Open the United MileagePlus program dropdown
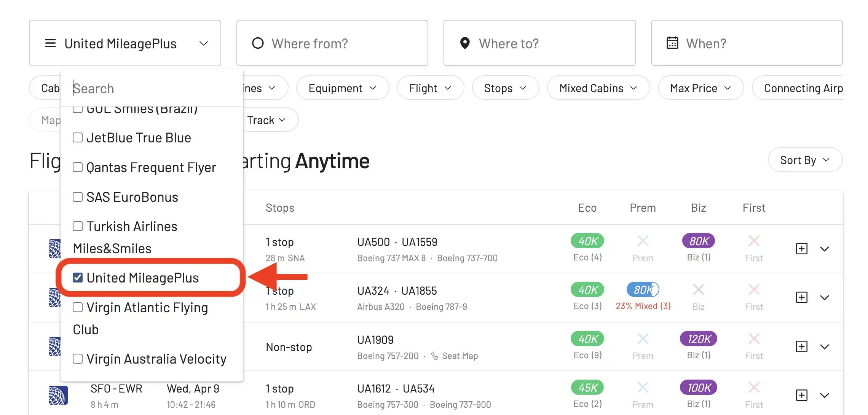 pyautogui.click(x=125, y=43)
